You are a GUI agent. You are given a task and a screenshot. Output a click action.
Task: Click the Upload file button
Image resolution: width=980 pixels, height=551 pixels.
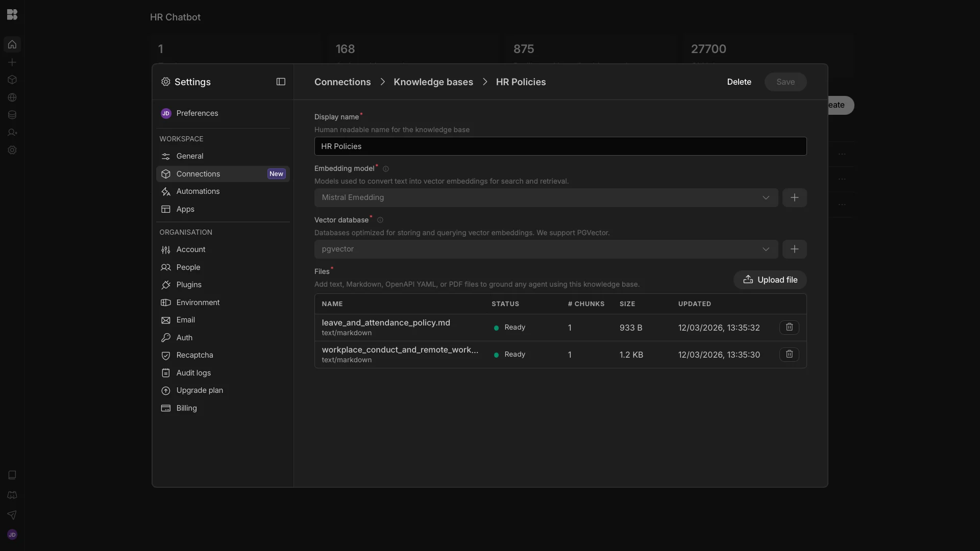point(770,280)
